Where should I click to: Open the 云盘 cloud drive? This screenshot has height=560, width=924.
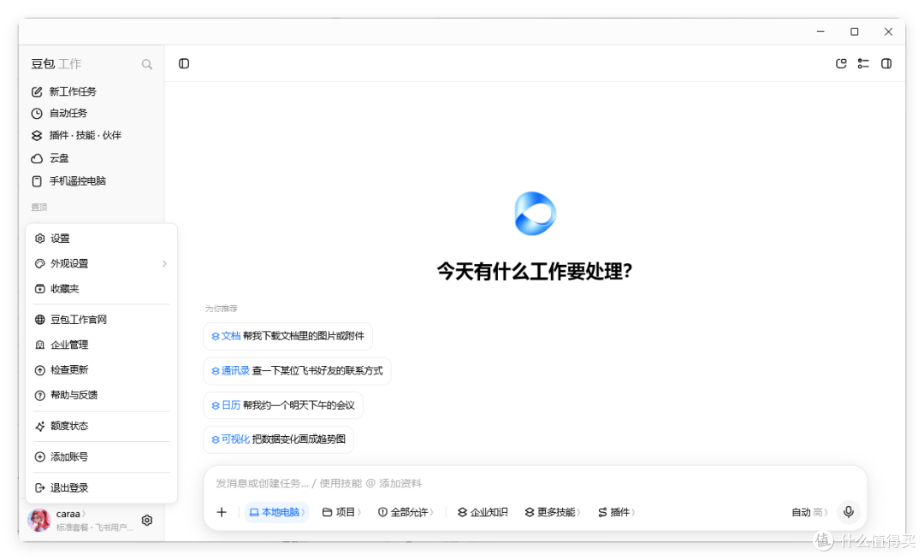click(x=50, y=158)
